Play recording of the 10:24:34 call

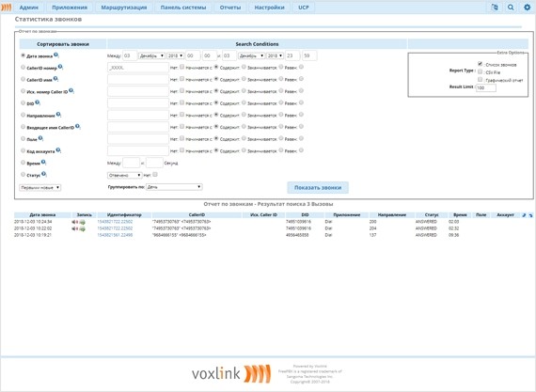(x=74, y=222)
